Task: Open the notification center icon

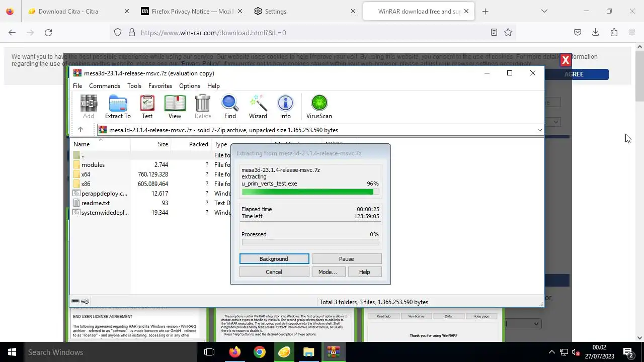Action: click(628, 352)
